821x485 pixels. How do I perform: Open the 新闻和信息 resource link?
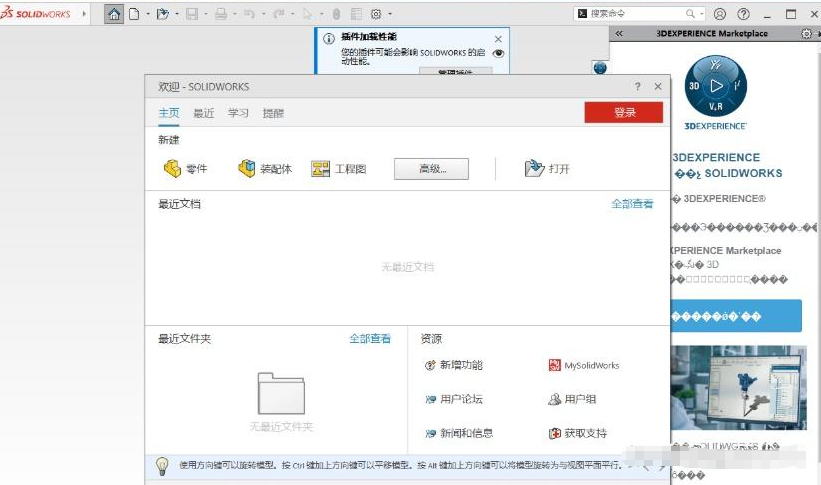pos(459,433)
